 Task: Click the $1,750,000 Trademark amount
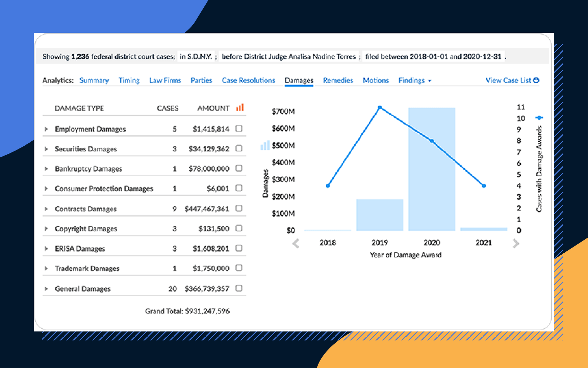(x=211, y=268)
